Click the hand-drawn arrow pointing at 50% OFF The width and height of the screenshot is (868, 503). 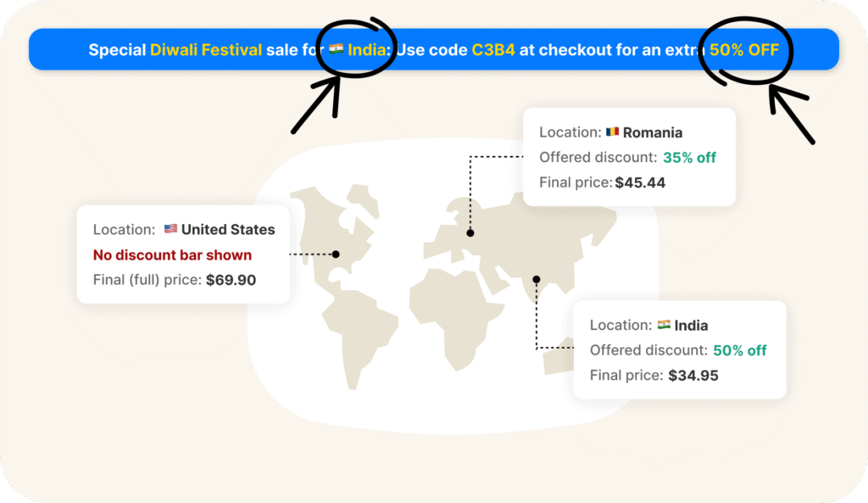(792, 113)
